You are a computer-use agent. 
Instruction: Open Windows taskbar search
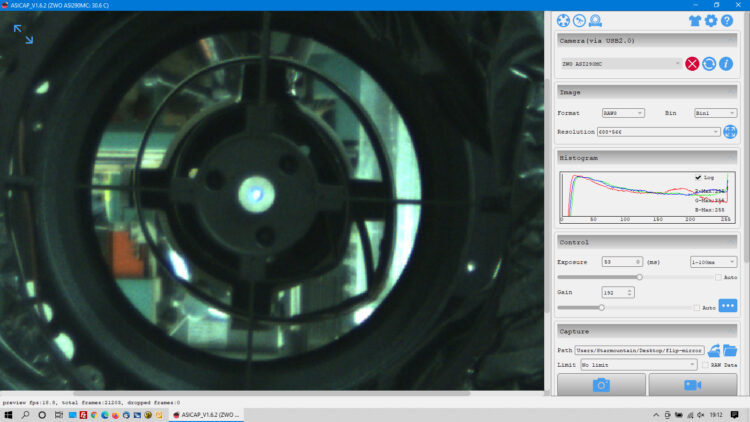(25, 415)
